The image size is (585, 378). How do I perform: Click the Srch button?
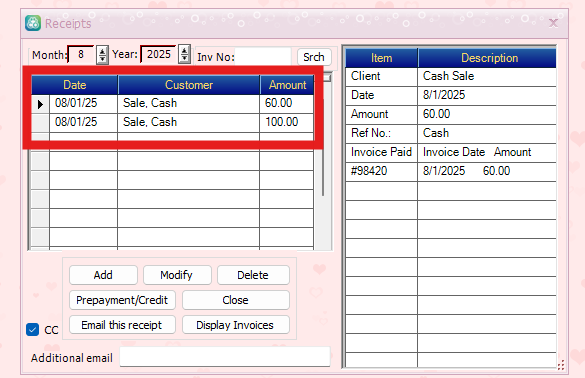[314, 57]
